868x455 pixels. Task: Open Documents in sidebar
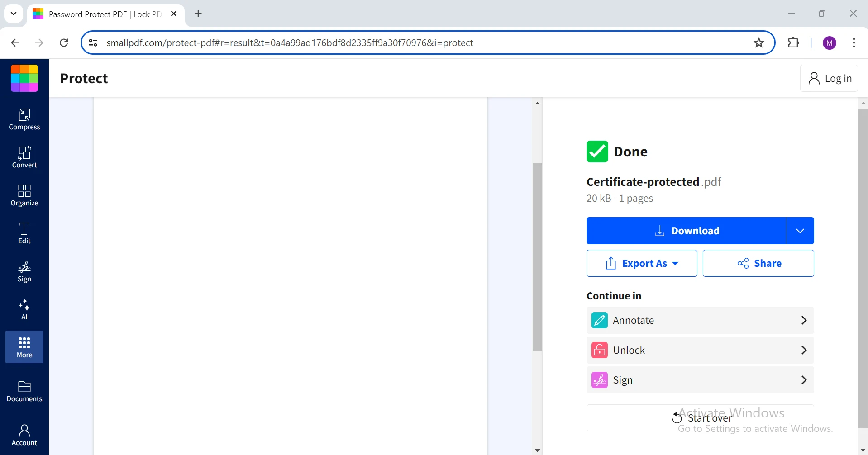pyautogui.click(x=24, y=392)
